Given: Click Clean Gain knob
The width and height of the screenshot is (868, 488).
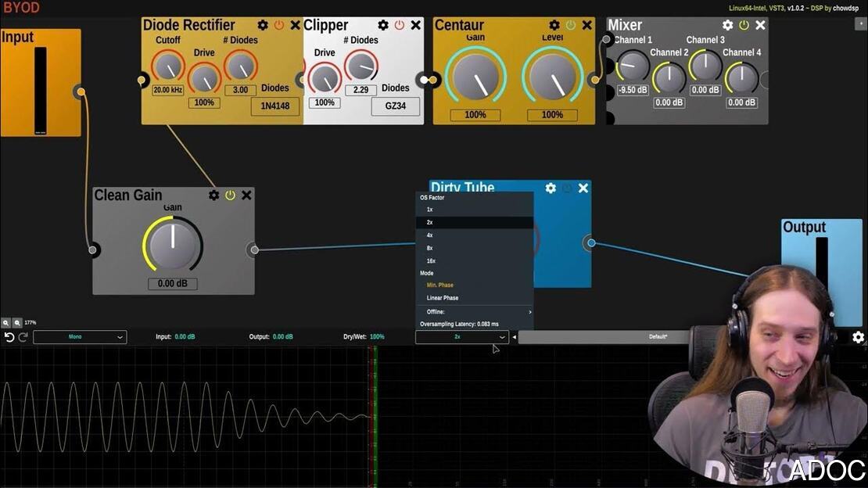Looking at the screenshot, I should point(173,246).
